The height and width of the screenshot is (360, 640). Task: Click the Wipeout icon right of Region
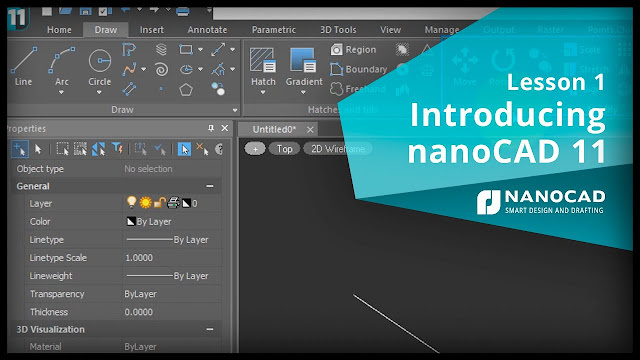(x=402, y=50)
